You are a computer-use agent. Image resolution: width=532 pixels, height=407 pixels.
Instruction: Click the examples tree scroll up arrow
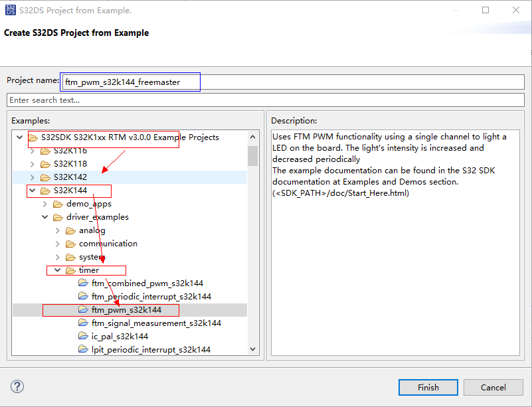pos(252,137)
